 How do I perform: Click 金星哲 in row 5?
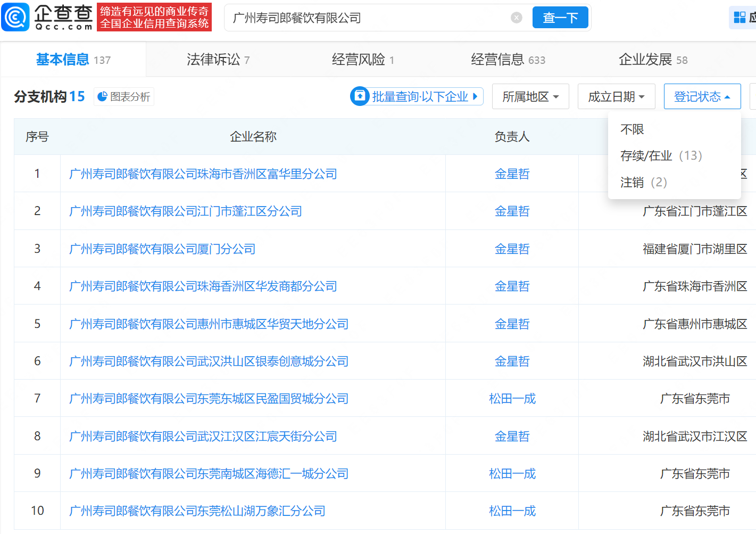[512, 324]
